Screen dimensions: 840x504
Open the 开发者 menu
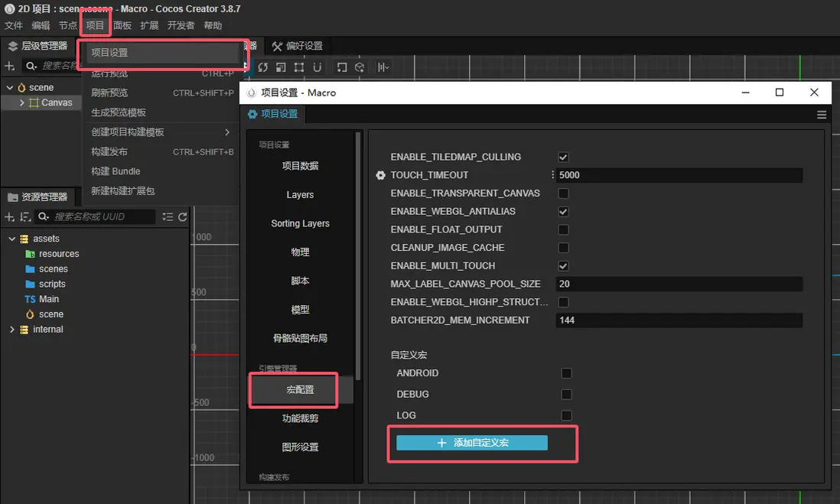[181, 26]
